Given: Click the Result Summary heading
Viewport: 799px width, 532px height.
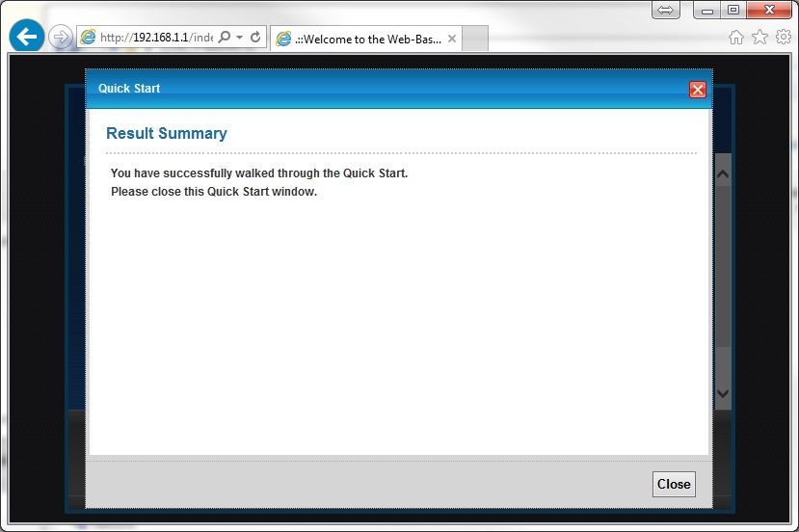Looking at the screenshot, I should tap(167, 134).
